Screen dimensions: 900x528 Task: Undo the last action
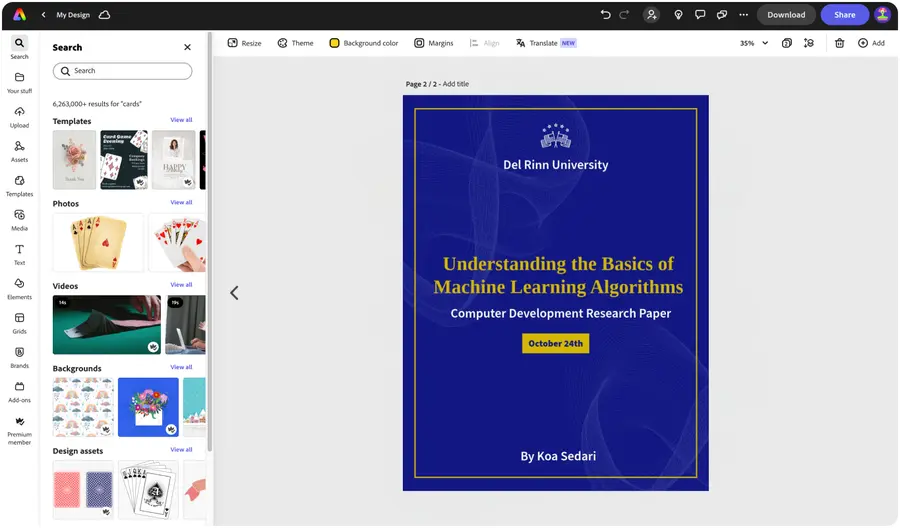pyautogui.click(x=605, y=15)
